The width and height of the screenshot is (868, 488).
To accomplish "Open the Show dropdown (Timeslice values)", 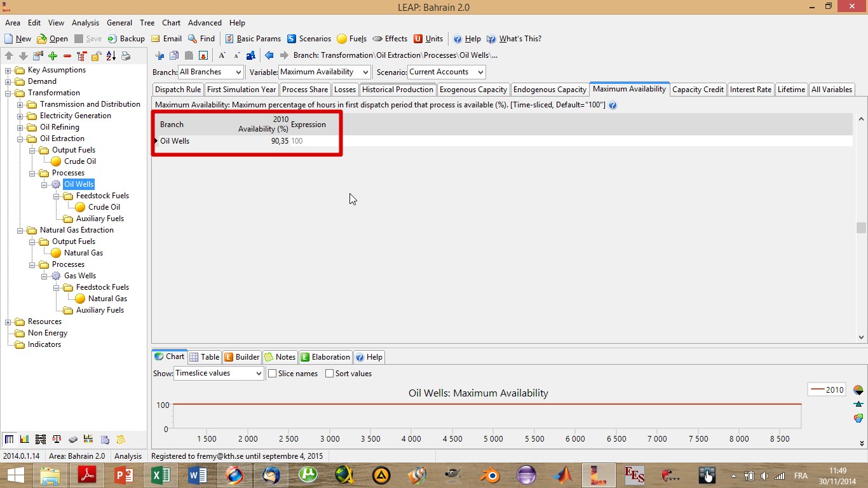I will click(x=218, y=374).
